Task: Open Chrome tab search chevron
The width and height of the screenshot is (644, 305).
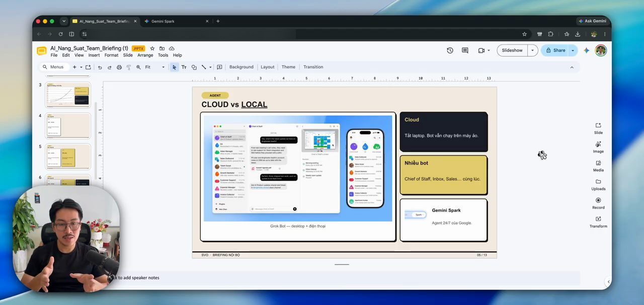Action: 63,21
